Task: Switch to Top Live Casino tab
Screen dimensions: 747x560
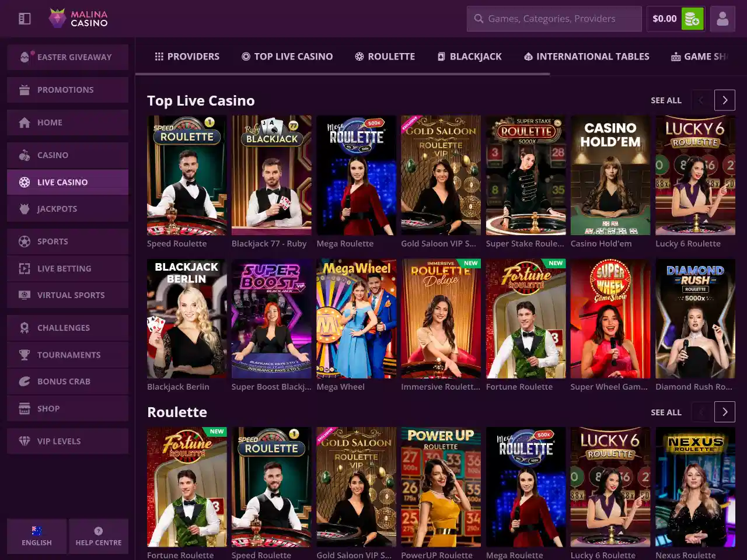Action: coord(287,57)
